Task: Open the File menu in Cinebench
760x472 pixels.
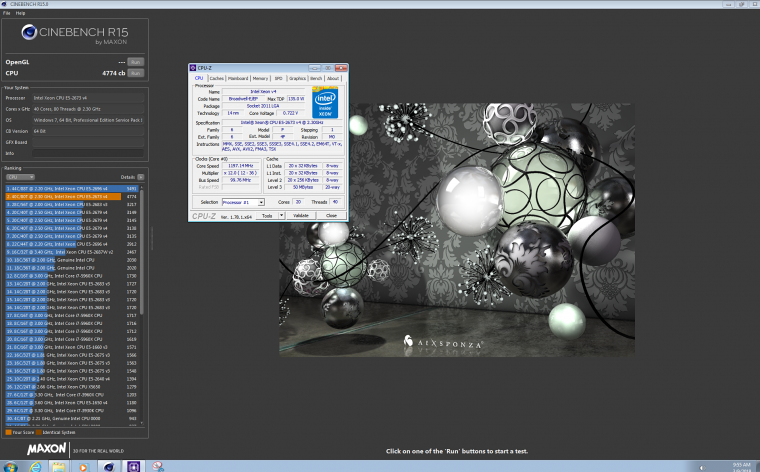Action: (x=6, y=13)
